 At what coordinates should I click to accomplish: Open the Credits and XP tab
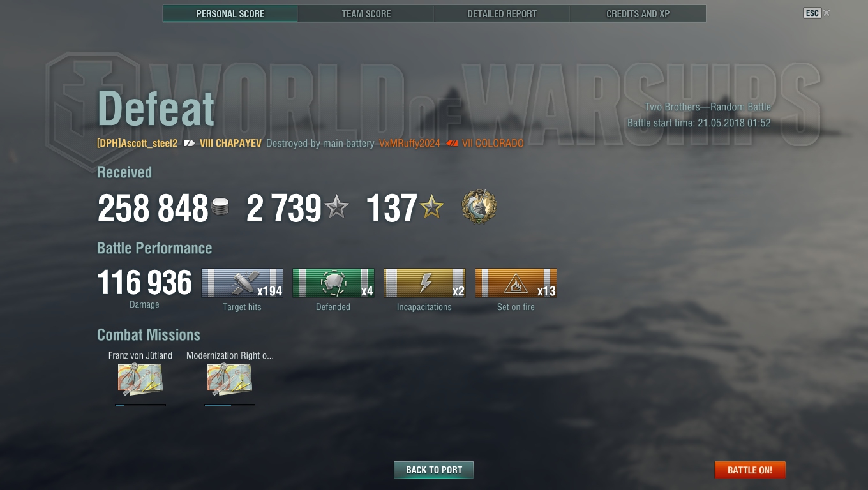pyautogui.click(x=638, y=13)
